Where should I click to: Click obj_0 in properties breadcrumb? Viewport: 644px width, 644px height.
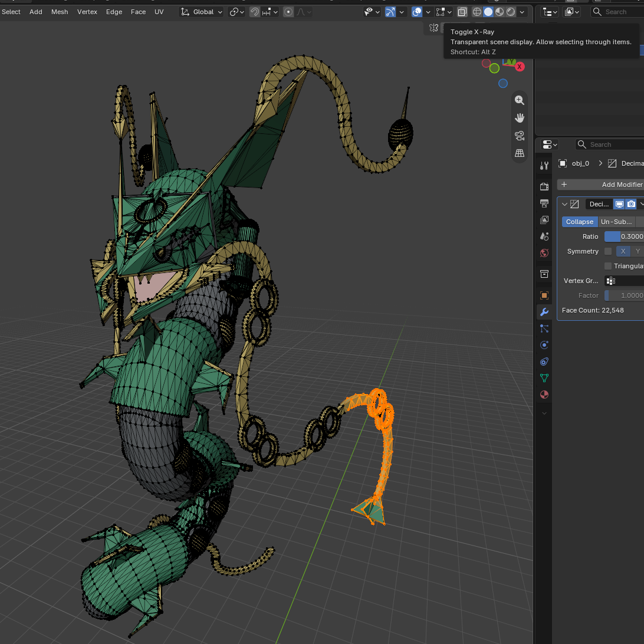click(x=580, y=163)
